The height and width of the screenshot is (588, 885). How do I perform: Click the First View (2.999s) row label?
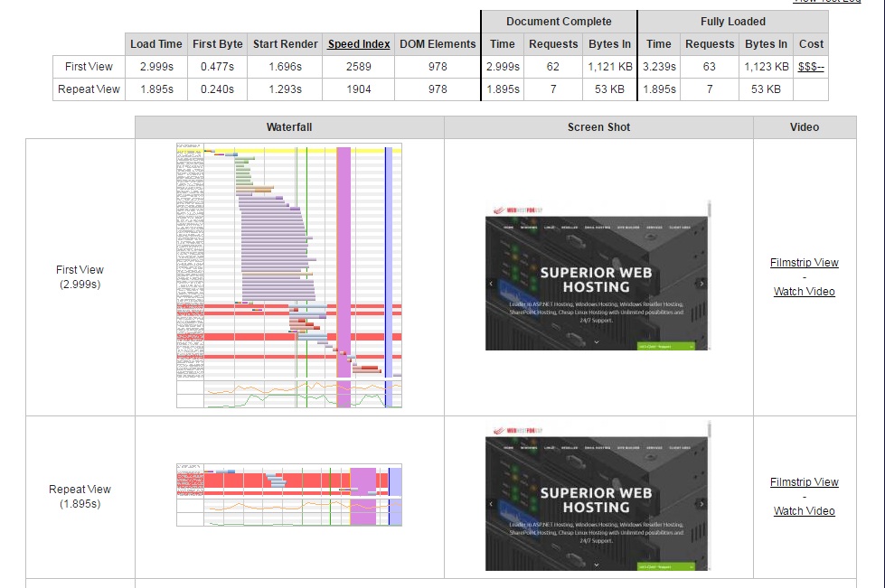pyautogui.click(x=80, y=276)
